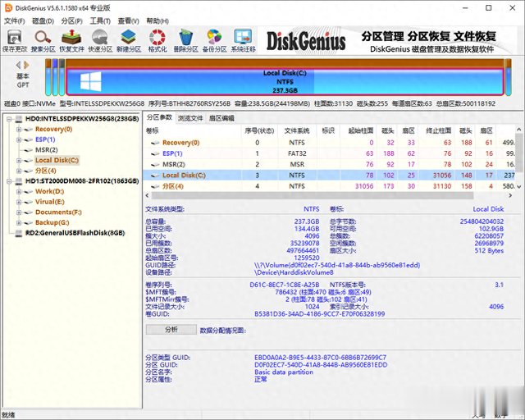Click the drive icon beside Recovery(0) in table
Image resolution: width=525 pixels, height=420 pixels.
point(155,143)
